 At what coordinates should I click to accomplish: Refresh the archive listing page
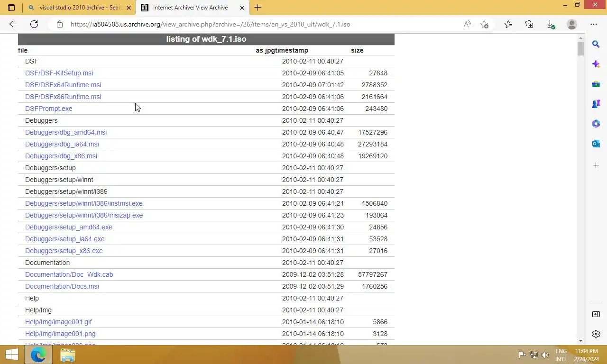[x=34, y=24]
